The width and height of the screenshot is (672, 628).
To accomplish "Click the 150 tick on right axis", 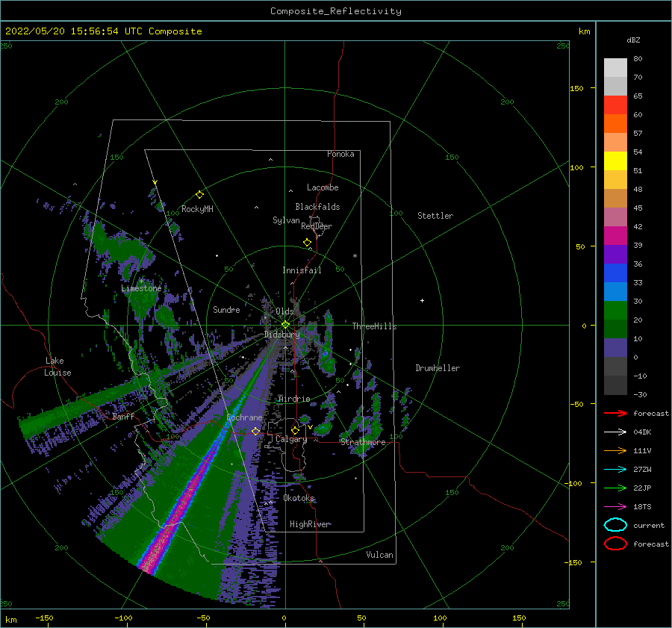I will pos(576,88).
